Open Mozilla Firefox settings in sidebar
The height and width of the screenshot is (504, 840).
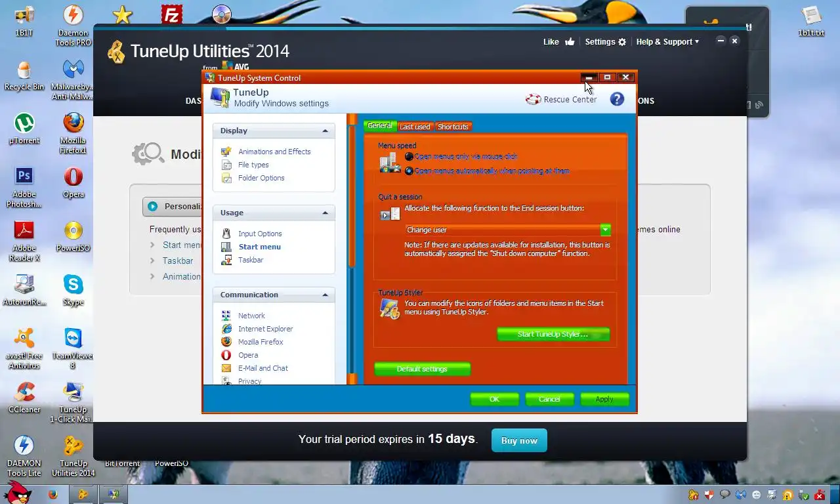(261, 342)
